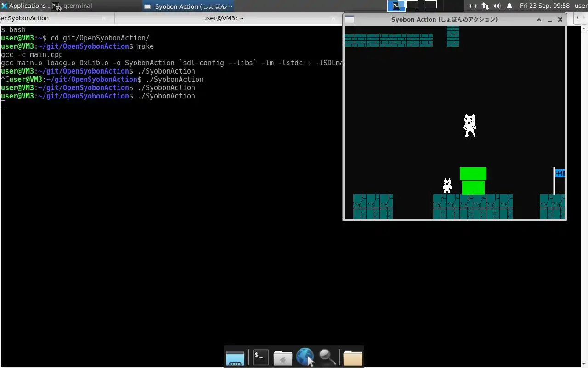
Task: Open the network connection arrows tray icon
Action: click(x=473, y=6)
